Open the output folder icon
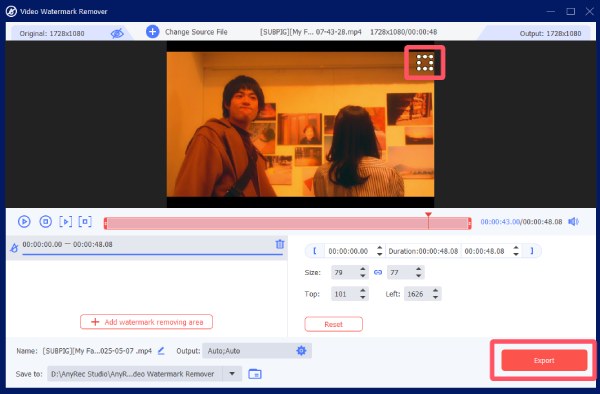The height and width of the screenshot is (394, 600). tap(255, 374)
